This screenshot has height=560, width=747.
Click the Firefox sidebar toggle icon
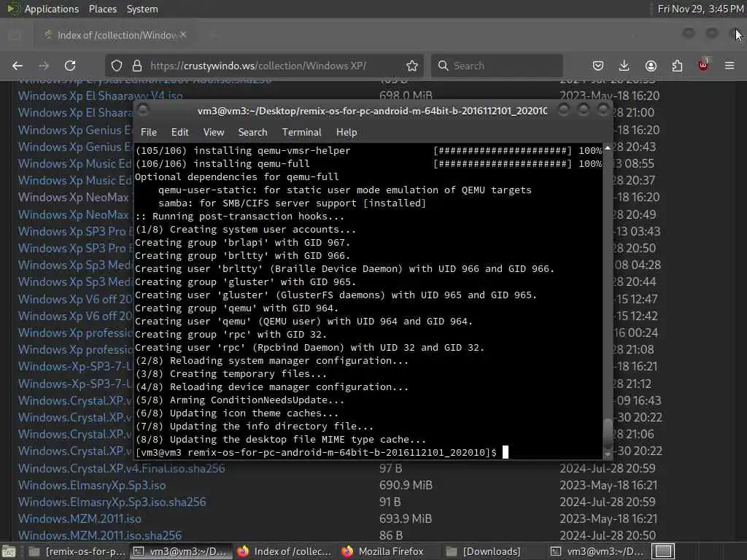(x=15, y=35)
